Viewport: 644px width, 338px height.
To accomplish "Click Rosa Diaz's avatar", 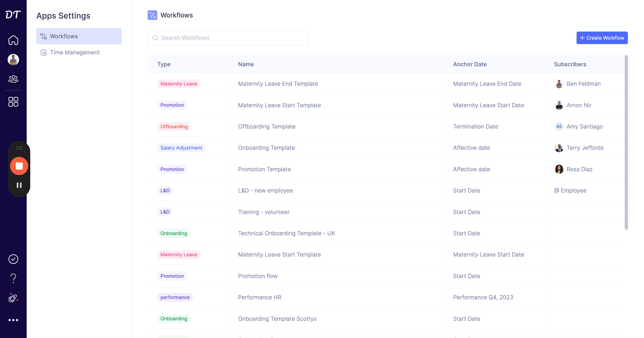I will [x=559, y=169].
